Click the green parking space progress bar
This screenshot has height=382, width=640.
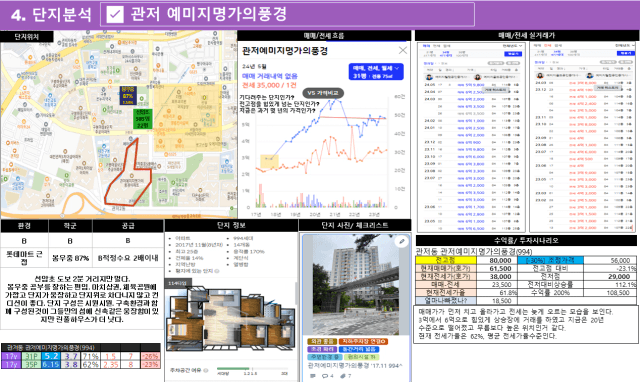[233, 369]
